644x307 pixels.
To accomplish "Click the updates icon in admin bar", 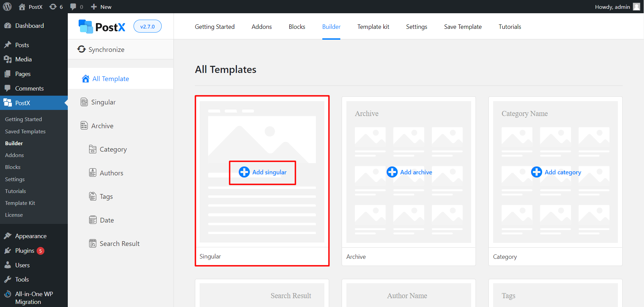I will [53, 7].
